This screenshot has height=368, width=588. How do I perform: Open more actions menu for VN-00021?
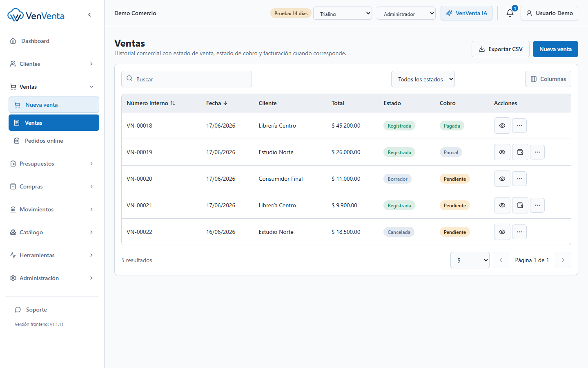coord(537,205)
